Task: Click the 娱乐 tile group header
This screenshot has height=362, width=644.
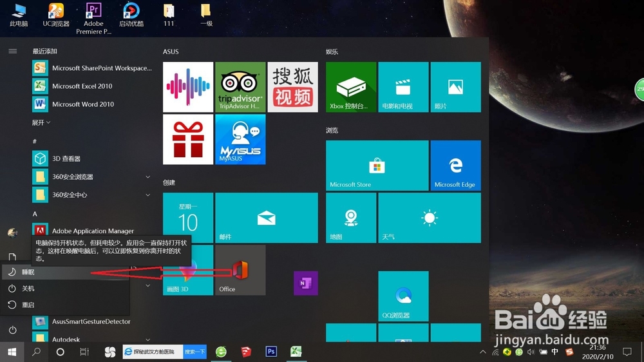Action: coord(332,52)
